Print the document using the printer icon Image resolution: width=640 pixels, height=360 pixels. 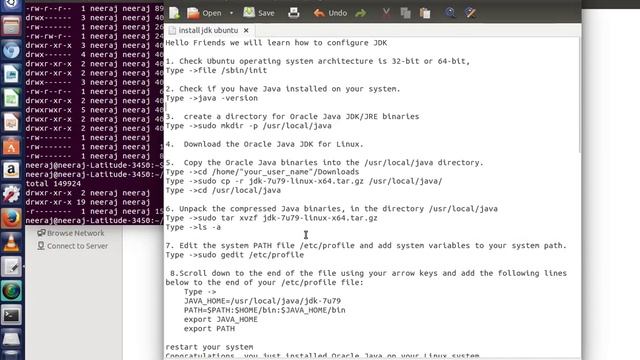pos(293,13)
